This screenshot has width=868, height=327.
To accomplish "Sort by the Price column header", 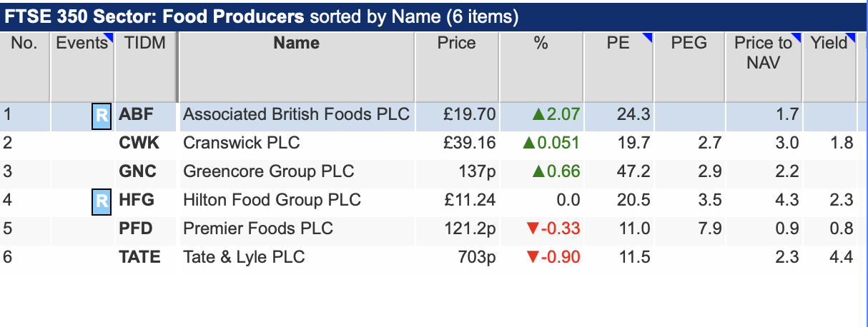I will coord(456,43).
